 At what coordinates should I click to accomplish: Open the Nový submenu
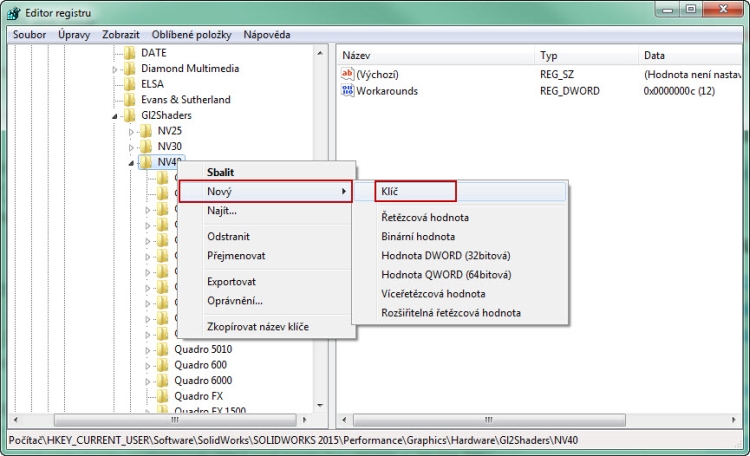[x=266, y=191]
